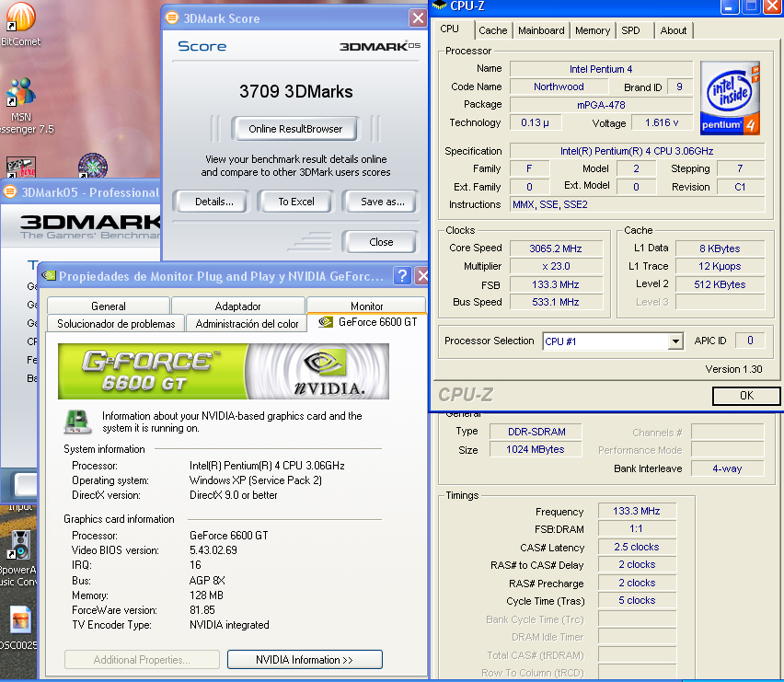Click the Online ResultBrowser button
This screenshot has width=784, height=682.
294,129
